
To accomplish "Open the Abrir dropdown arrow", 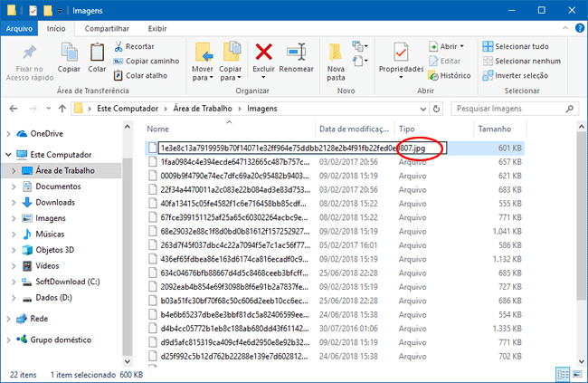I will click(x=462, y=46).
